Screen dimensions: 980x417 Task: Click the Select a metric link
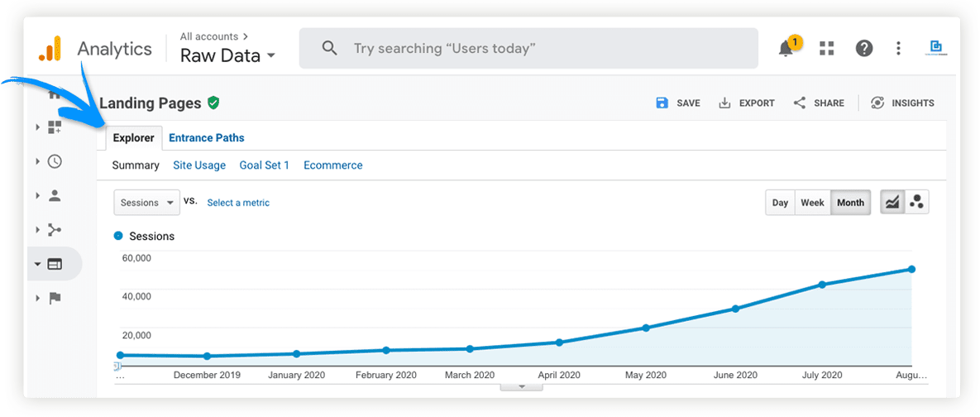[238, 203]
